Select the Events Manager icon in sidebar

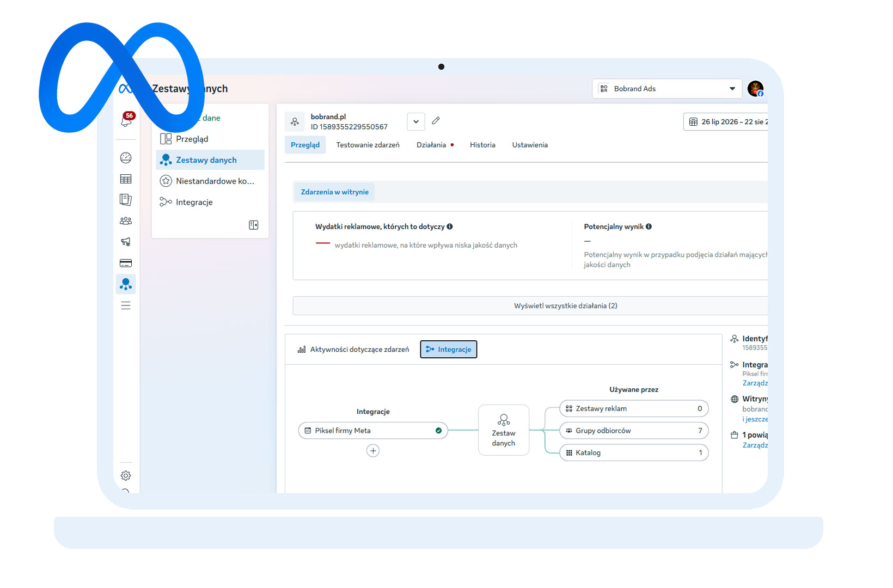pyautogui.click(x=126, y=284)
